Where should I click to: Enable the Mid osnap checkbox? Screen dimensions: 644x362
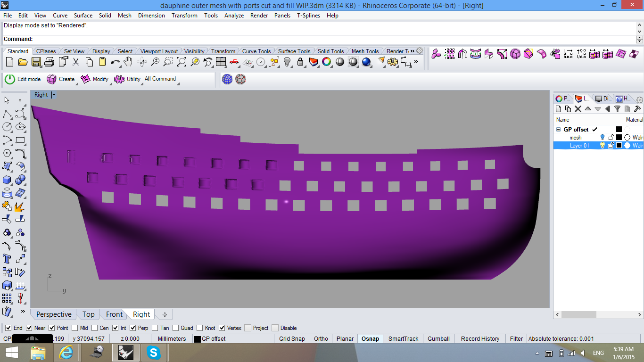point(74,328)
